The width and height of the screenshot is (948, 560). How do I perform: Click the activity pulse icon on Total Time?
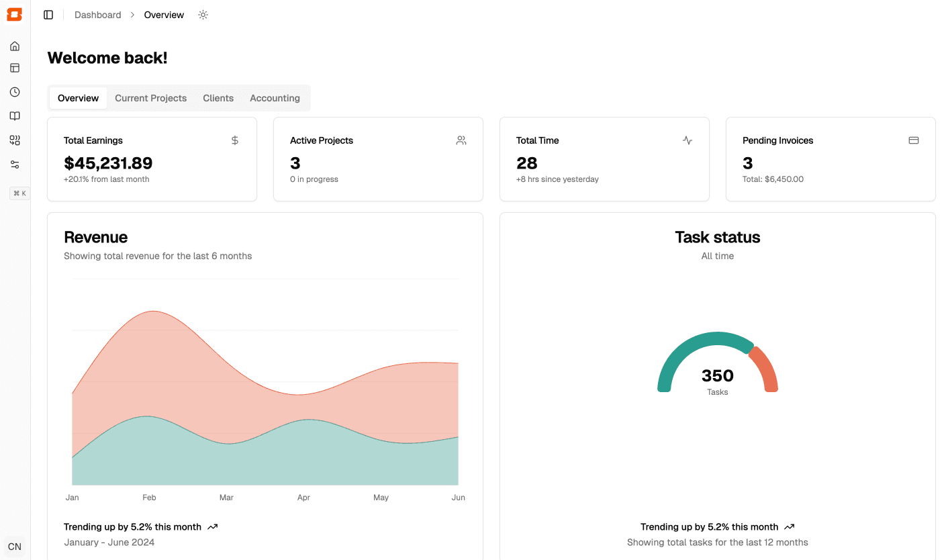click(x=688, y=140)
